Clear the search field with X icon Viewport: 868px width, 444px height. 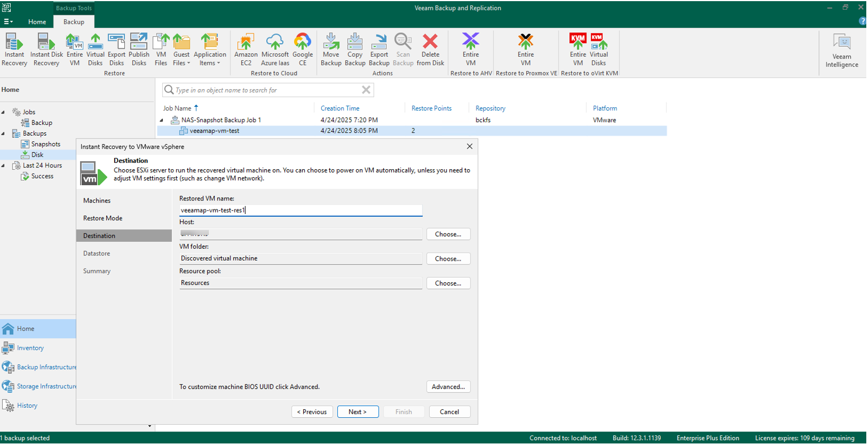point(366,90)
